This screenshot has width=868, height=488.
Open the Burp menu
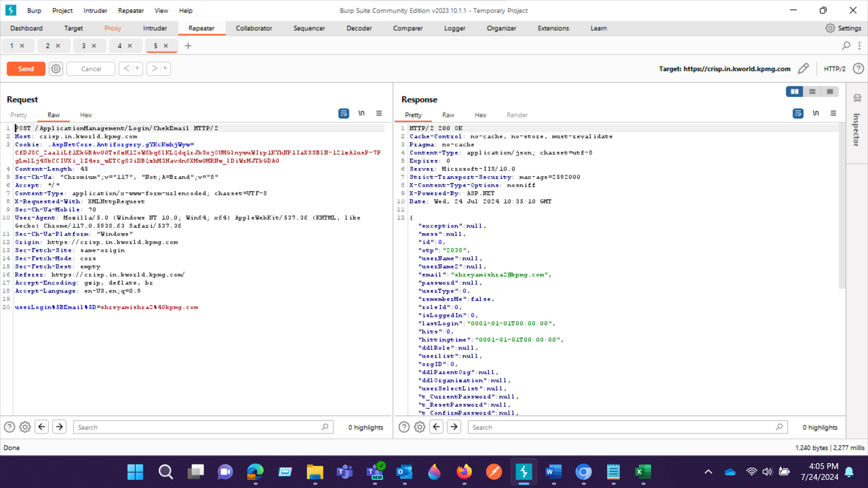[x=34, y=10]
